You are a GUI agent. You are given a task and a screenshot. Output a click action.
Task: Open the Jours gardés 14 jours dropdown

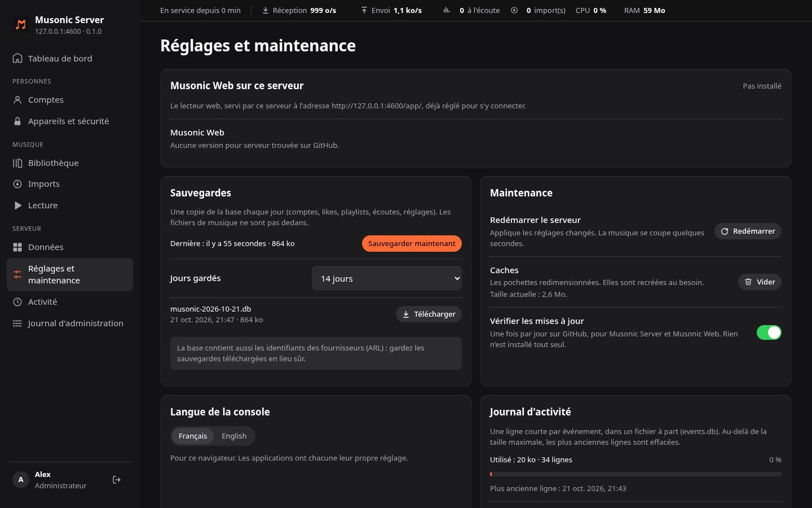point(387,278)
